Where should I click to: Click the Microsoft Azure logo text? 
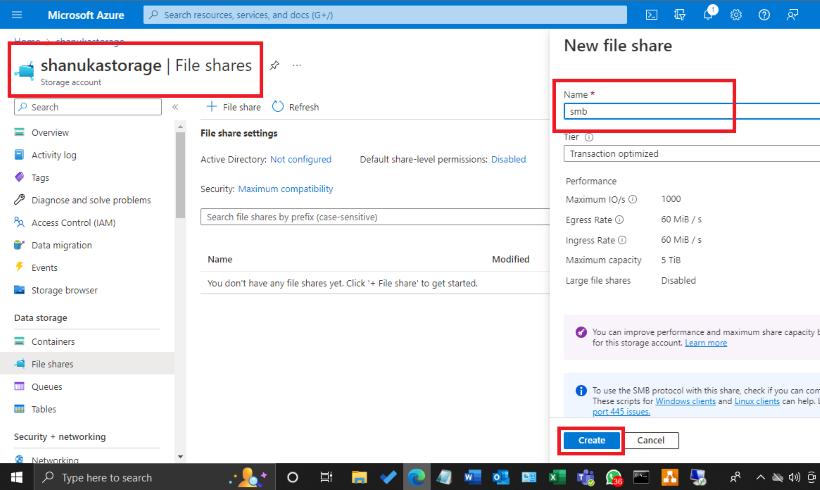[x=86, y=15]
